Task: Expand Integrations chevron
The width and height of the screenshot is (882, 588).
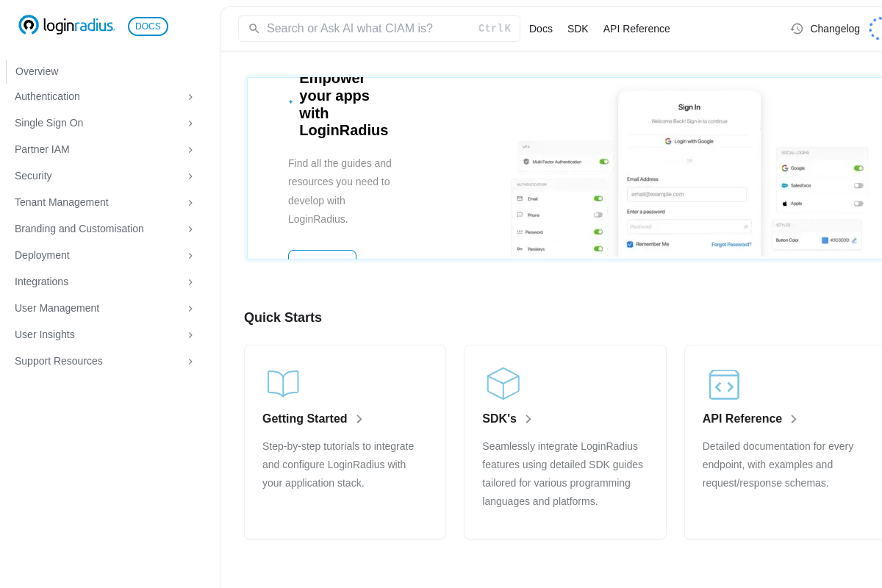Action: [190, 282]
